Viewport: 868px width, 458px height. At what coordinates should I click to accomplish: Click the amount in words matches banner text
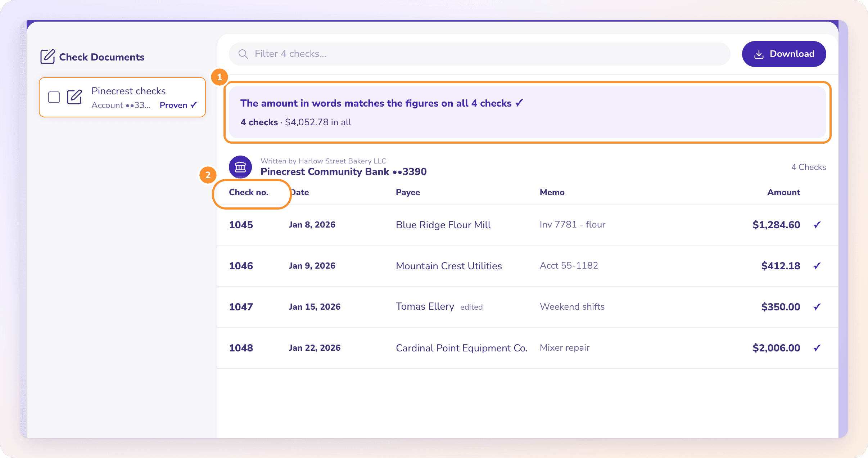381,103
